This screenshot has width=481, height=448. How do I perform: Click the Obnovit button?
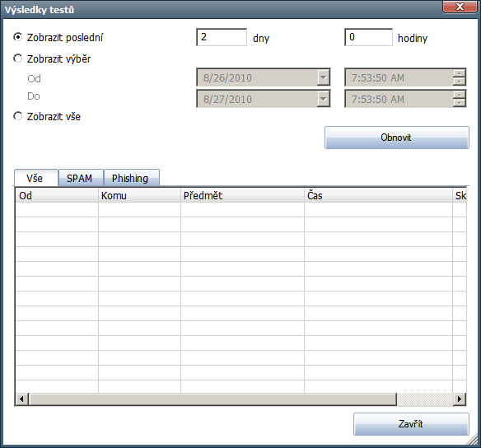pyautogui.click(x=397, y=138)
